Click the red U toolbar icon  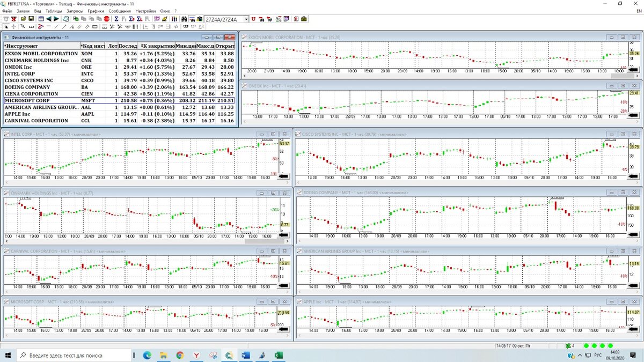(254, 19)
